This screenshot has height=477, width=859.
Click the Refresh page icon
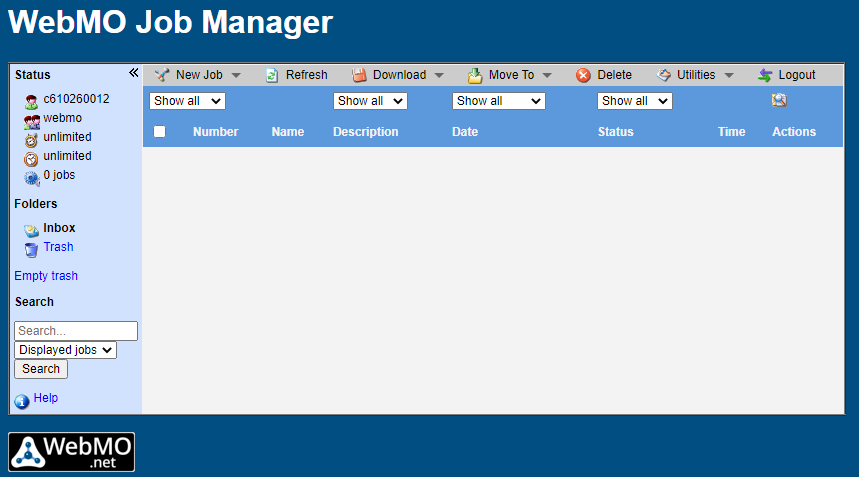pos(272,75)
